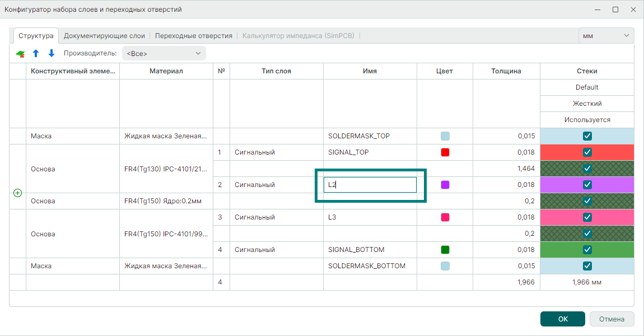
Task: Toggle the SIGNAL_BOTTOM stack checkbox
Action: pyautogui.click(x=587, y=250)
